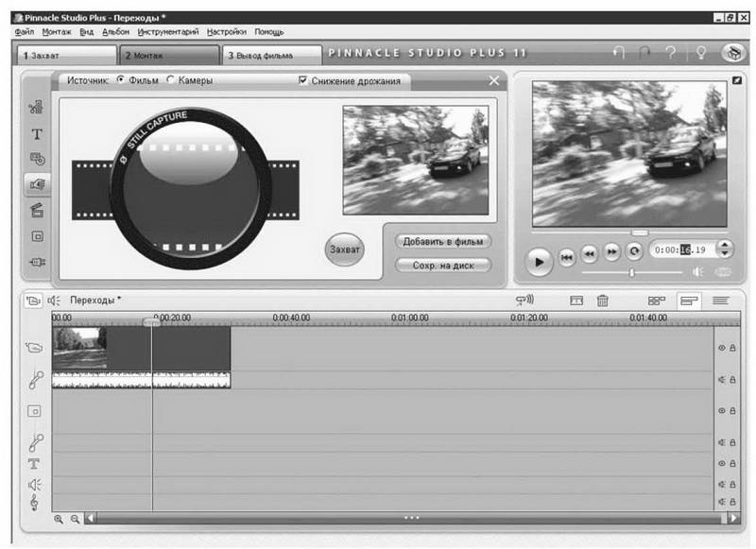Switch to the 3 Вывод фильма tab
Image resolution: width=756 pixels, height=549 pixels.
pyautogui.click(x=272, y=56)
